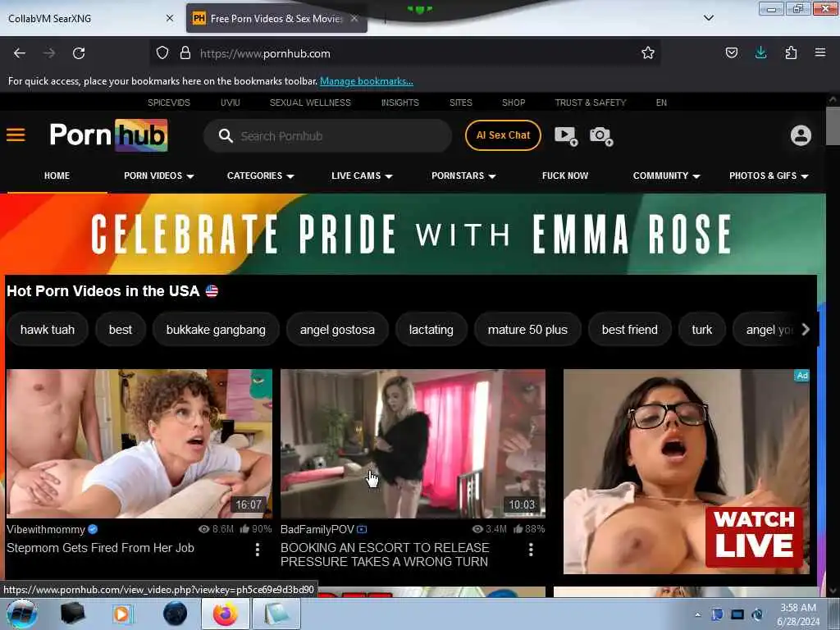Open the list-all-tabs chevron
Image resolution: width=840 pixels, height=630 pixels.
click(x=708, y=18)
